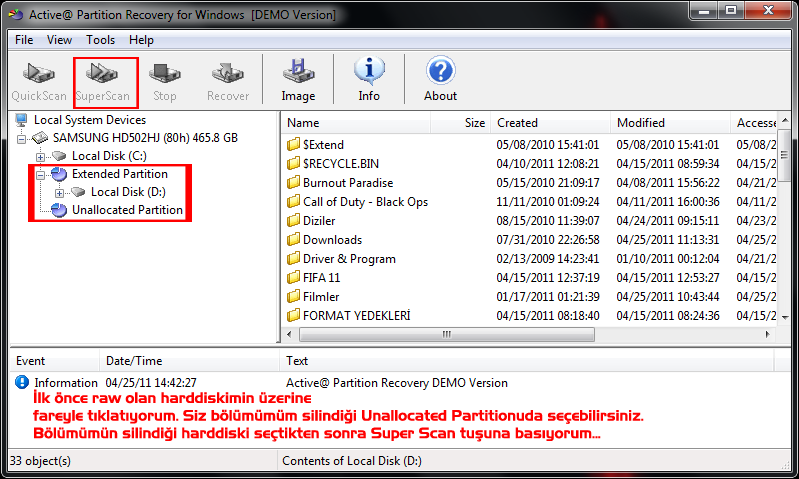Screen dimensions: 799x479
Task: Open the File menu
Action: click(24, 40)
